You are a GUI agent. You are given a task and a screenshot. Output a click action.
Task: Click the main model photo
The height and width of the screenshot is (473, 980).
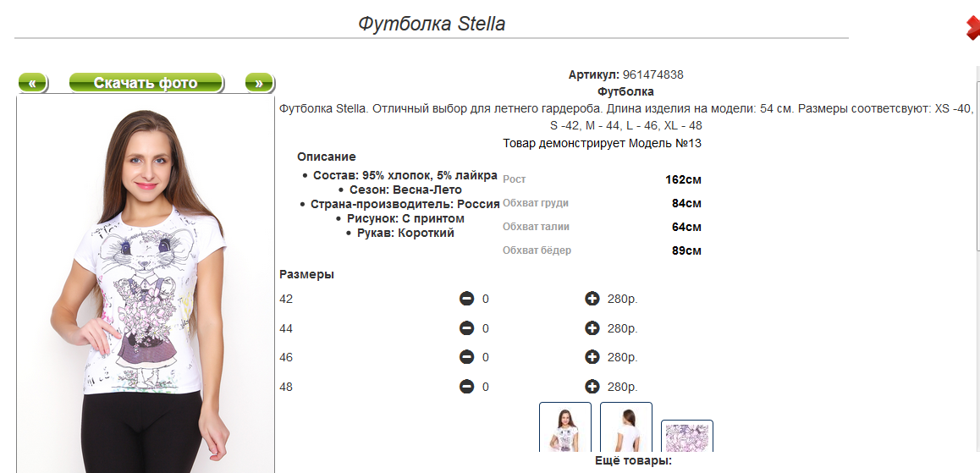pos(145,284)
